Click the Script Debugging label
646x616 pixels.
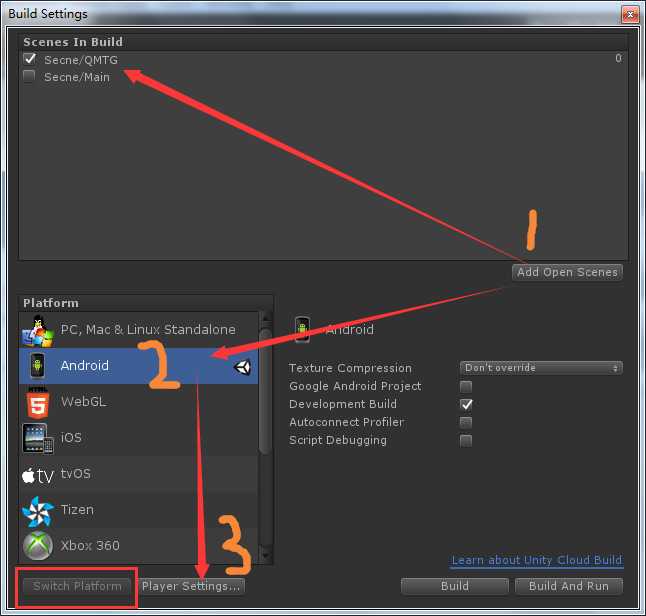tap(338, 440)
